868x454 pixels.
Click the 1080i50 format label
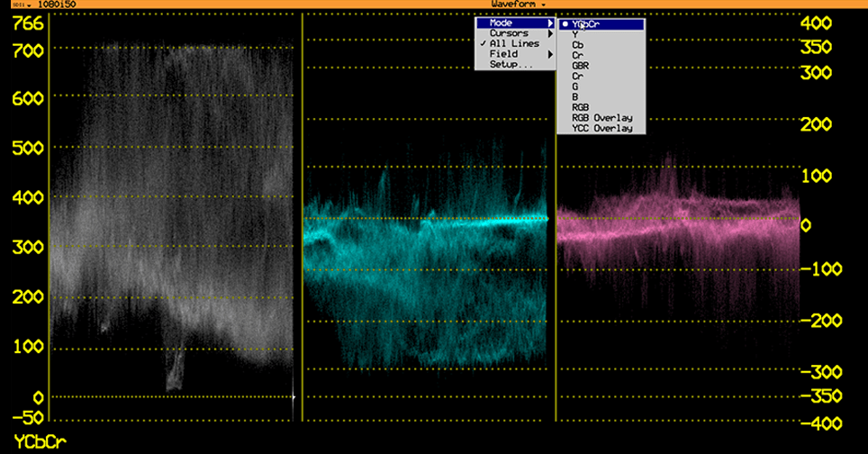(57, 5)
